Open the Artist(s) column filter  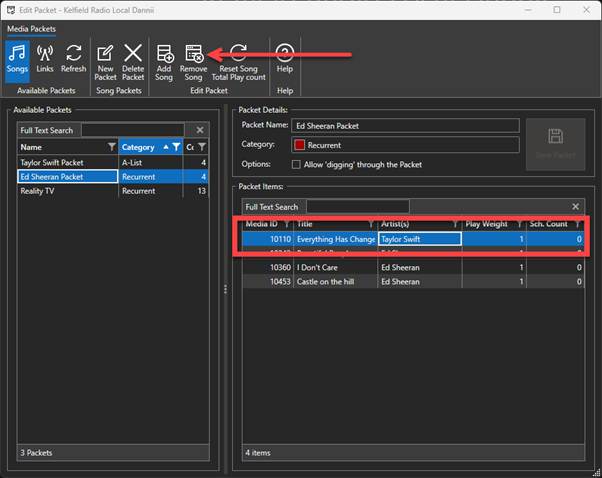click(x=455, y=224)
